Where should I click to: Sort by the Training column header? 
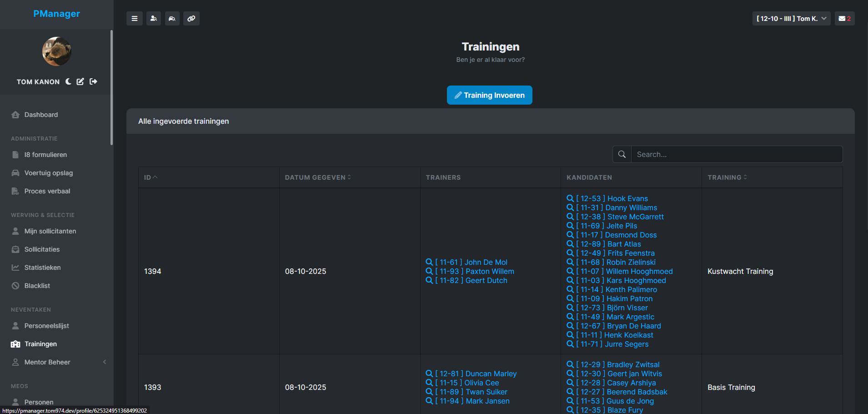pyautogui.click(x=727, y=177)
